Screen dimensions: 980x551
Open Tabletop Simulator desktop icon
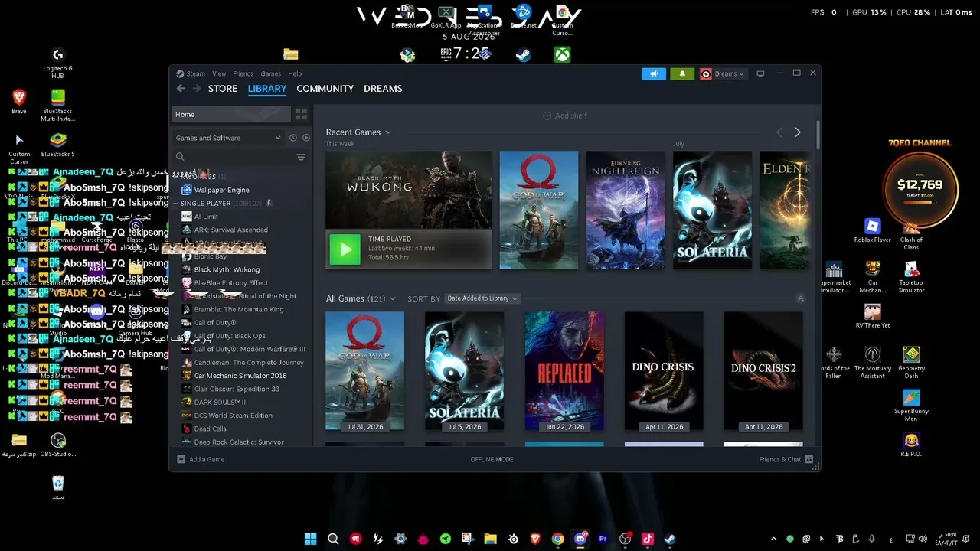click(911, 277)
